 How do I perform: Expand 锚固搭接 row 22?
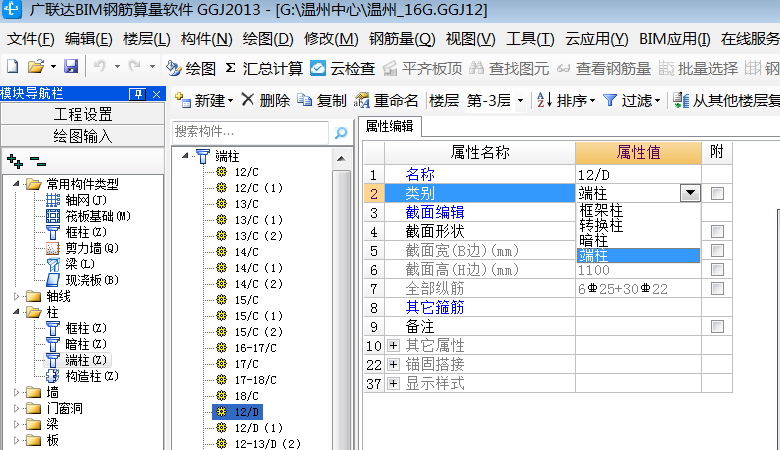pos(393,364)
